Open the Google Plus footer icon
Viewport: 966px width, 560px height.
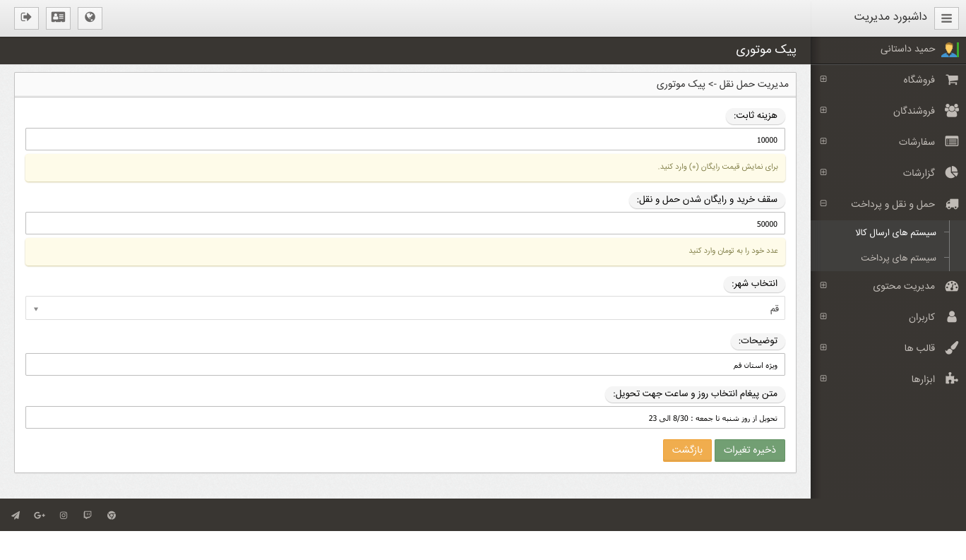tap(40, 516)
